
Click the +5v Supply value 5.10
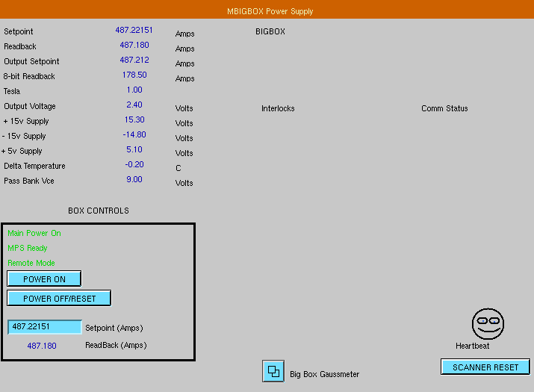pos(134,150)
